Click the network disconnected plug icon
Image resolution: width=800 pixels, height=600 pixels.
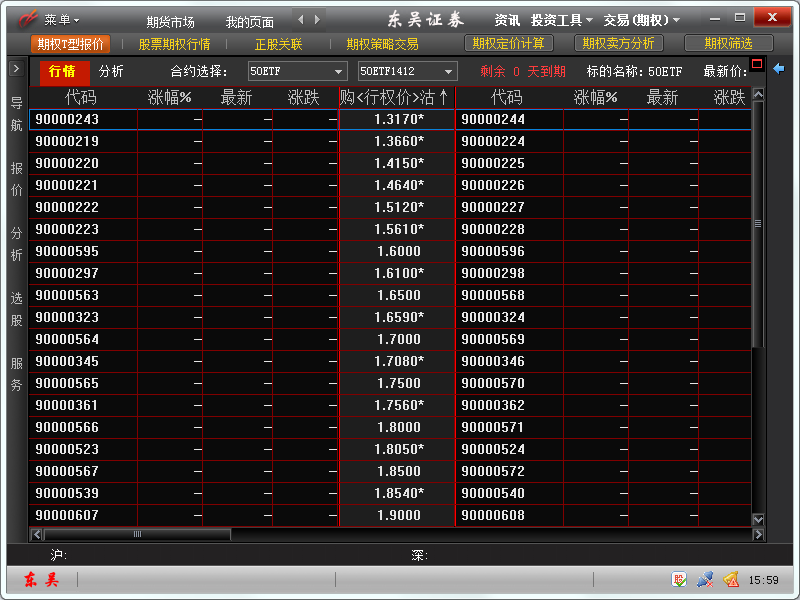(705, 579)
